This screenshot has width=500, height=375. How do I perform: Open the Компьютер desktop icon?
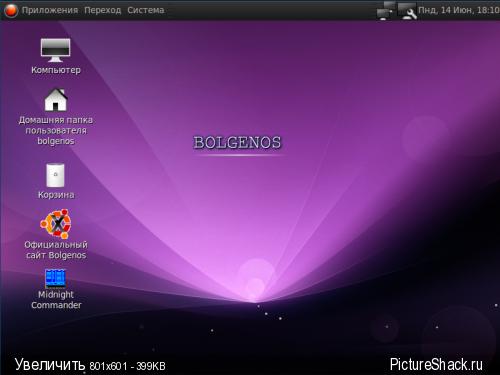55,50
